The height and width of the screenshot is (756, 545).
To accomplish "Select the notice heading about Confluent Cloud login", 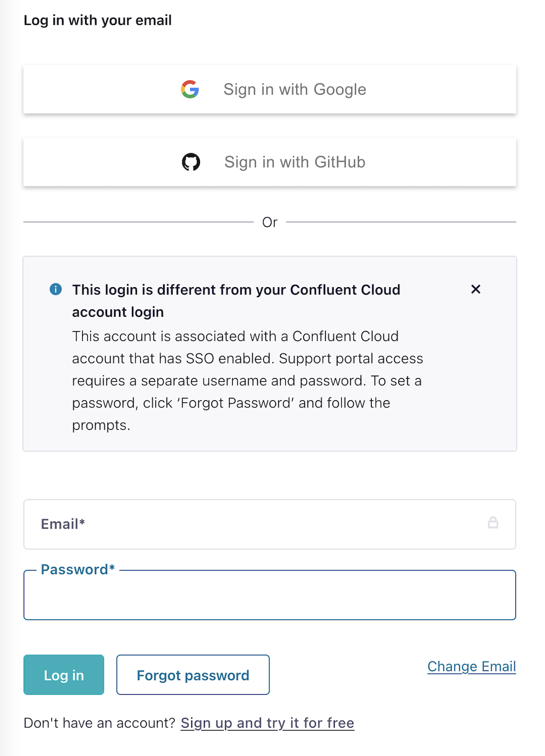I will click(x=236, y=301).
